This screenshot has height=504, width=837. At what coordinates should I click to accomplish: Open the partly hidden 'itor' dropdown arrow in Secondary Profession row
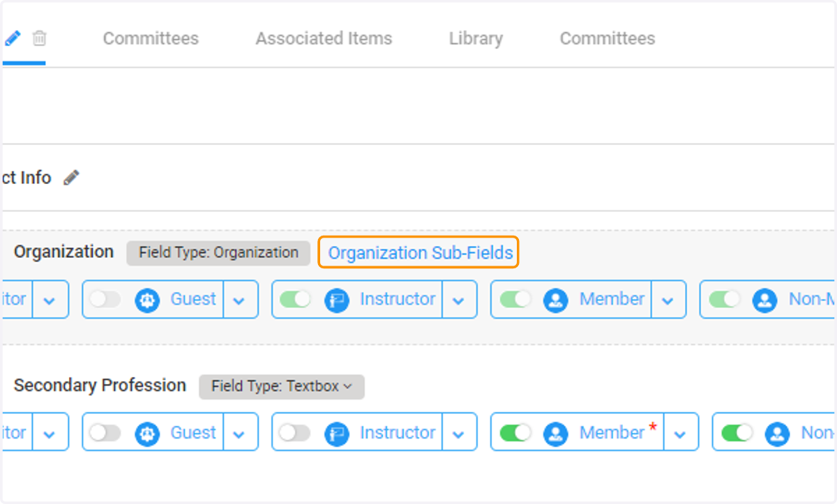click(x=50, y=434)
